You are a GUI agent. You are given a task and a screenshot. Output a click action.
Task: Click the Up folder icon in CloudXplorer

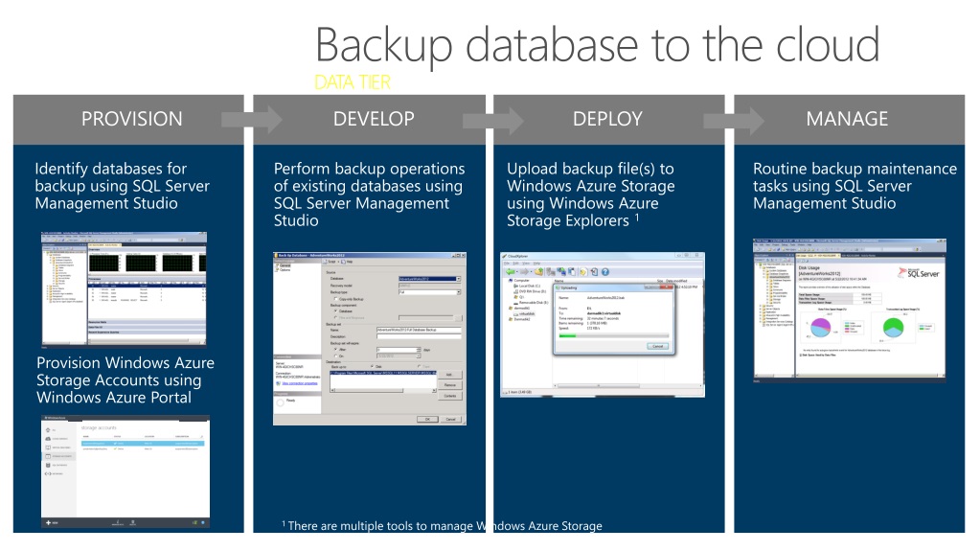pos(538,272)
